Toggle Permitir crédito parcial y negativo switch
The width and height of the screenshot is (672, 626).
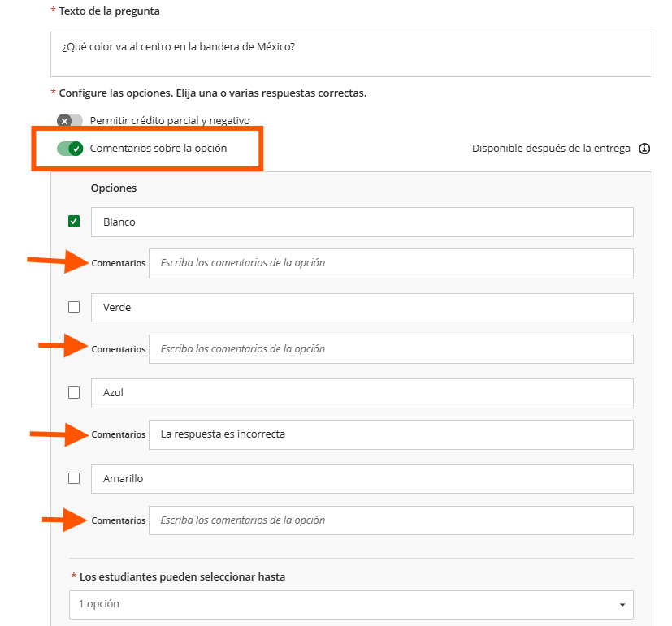pos(70,121)
